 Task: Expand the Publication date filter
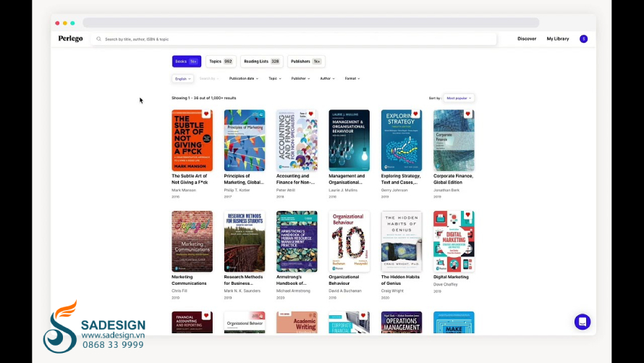point(244,78)
